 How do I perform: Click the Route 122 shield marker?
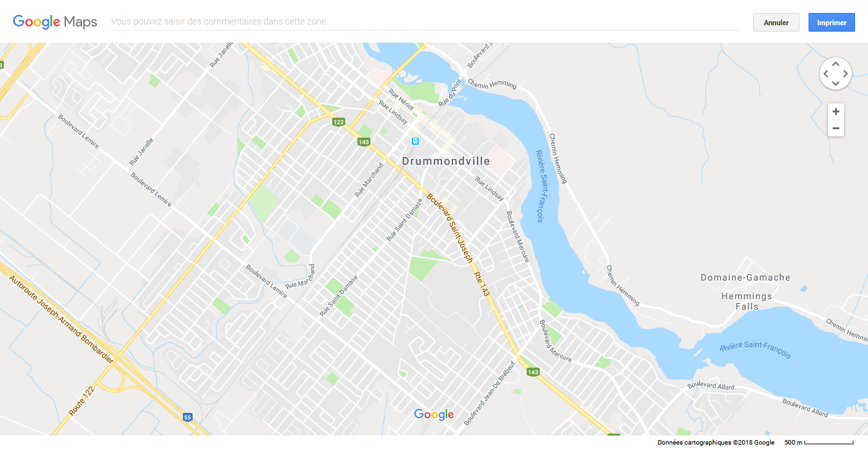pos(339,122)
